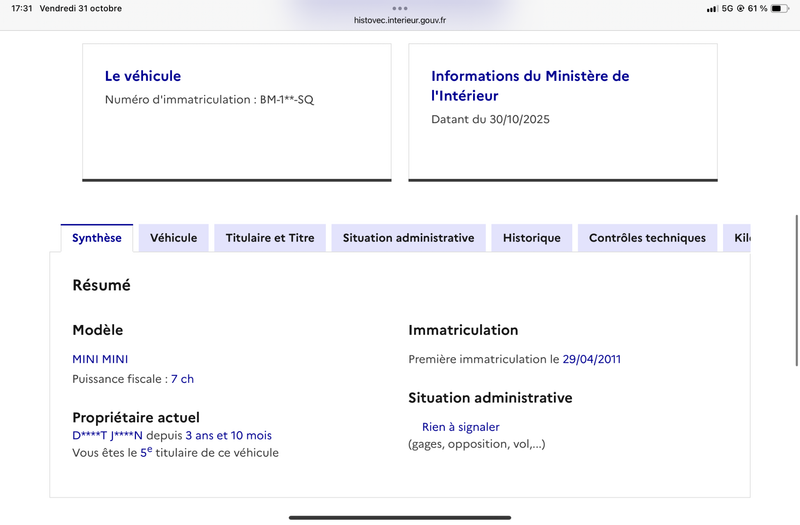Click the page vertical scrollbar

[796, 290]
